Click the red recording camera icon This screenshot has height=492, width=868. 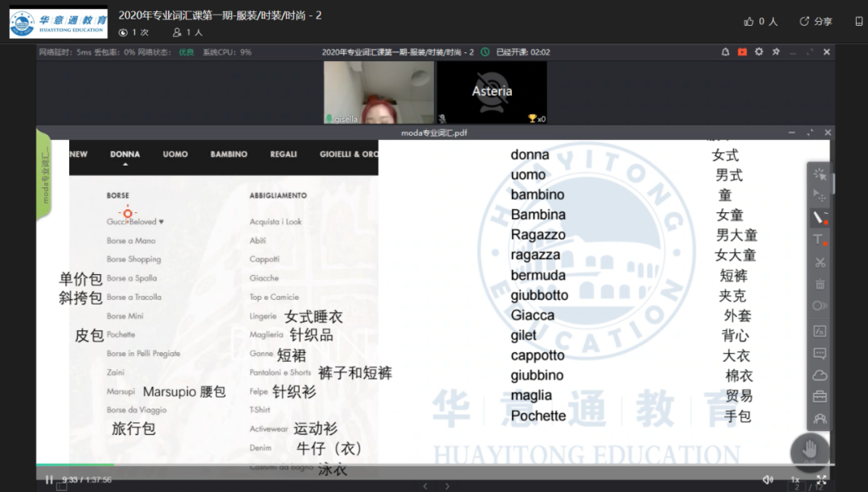[743, 51]
